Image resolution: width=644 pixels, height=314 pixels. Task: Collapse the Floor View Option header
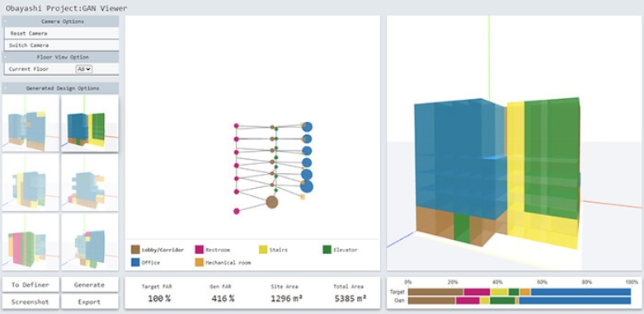[x=61, y=57]
